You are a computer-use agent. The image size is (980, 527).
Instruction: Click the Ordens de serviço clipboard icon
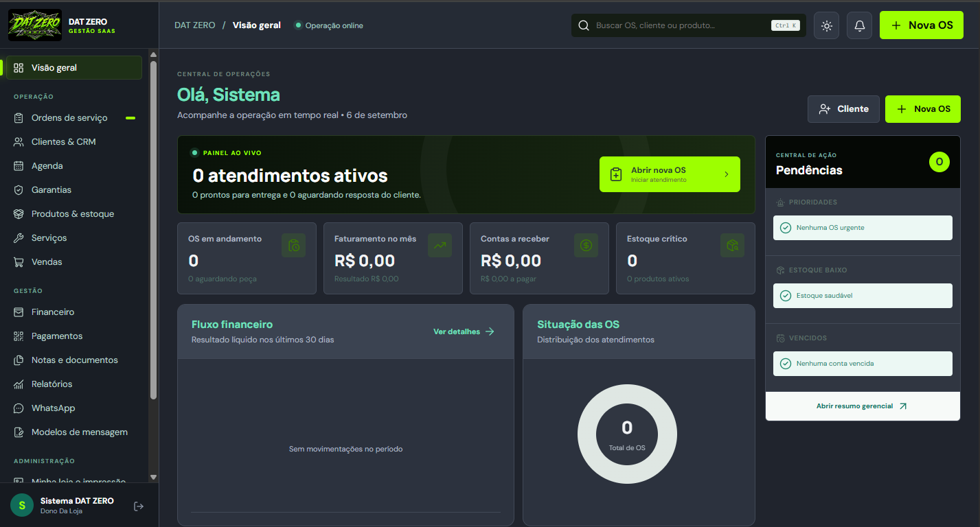click(19, 118)
